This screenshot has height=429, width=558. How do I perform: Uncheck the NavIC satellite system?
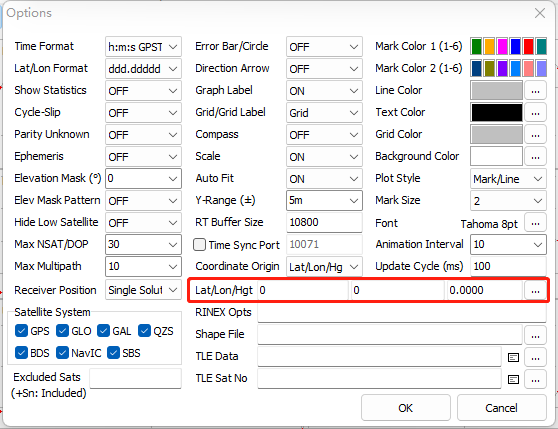click(62, 353)
